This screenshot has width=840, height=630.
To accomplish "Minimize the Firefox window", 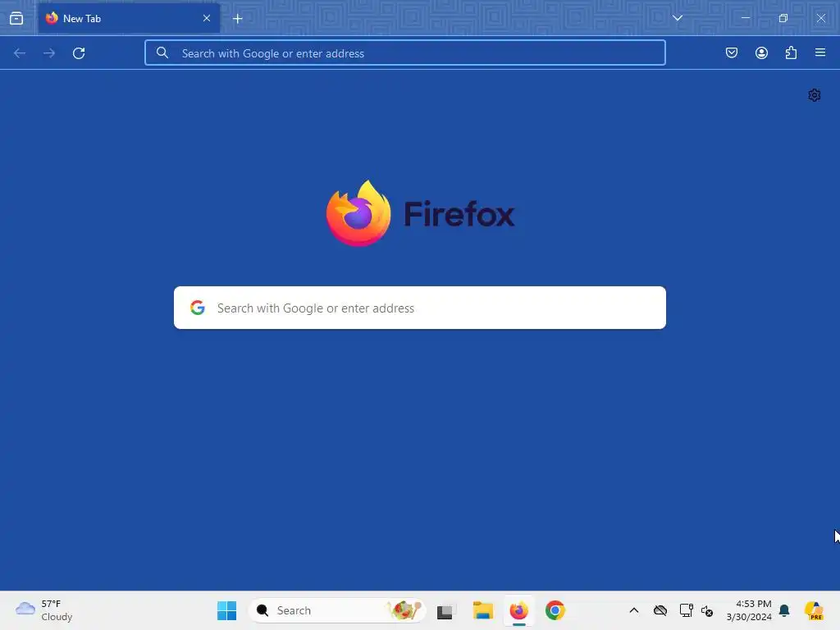I will (746, 18).
